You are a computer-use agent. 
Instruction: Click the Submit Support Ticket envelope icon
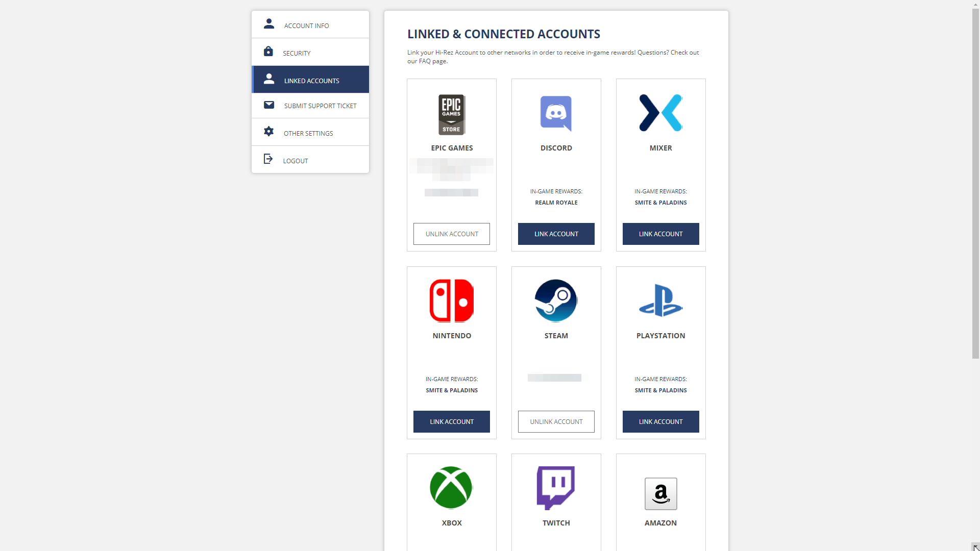(269, 105)
